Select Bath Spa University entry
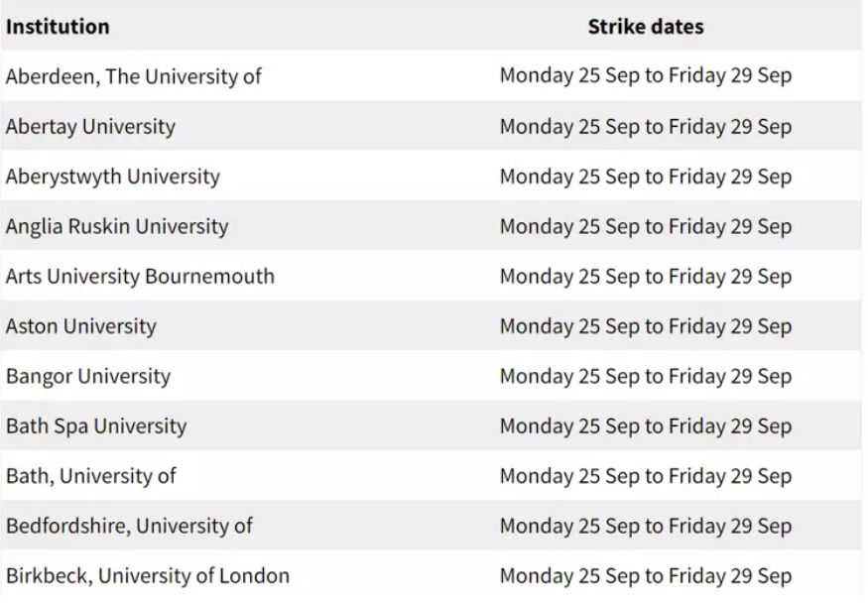The height and width of the screenshot is (605, 868). tap(96, 425)
